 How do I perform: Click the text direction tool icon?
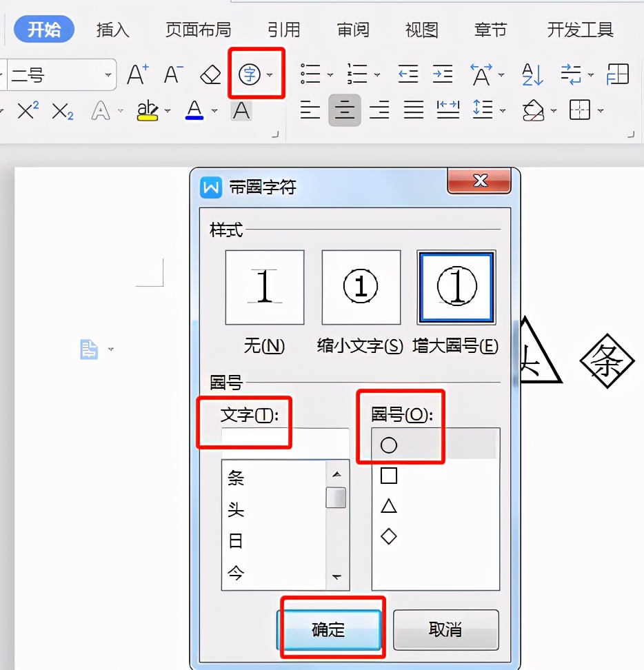[572, 74]
